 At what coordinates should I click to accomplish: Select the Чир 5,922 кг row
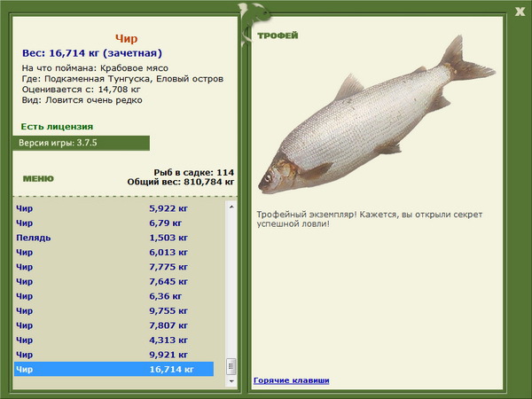[114, 208]
